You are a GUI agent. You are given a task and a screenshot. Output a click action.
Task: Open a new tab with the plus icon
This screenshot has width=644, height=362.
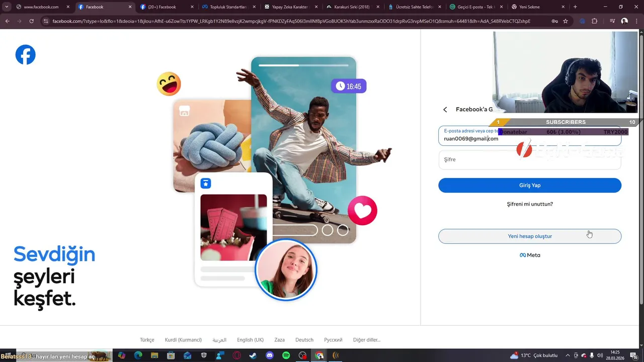click(x=575, y=7)
